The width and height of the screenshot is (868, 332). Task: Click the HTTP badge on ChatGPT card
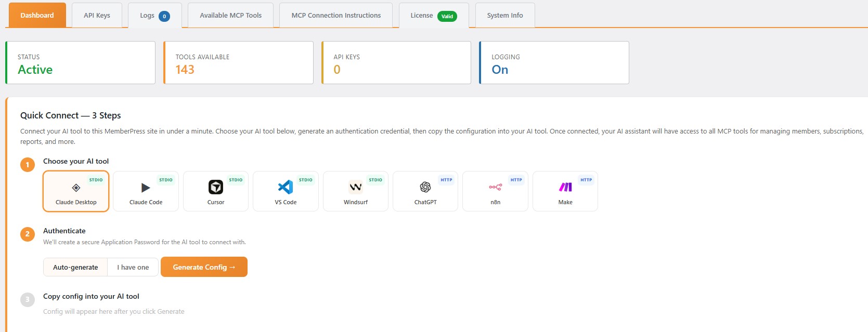[x=446, y=180]
